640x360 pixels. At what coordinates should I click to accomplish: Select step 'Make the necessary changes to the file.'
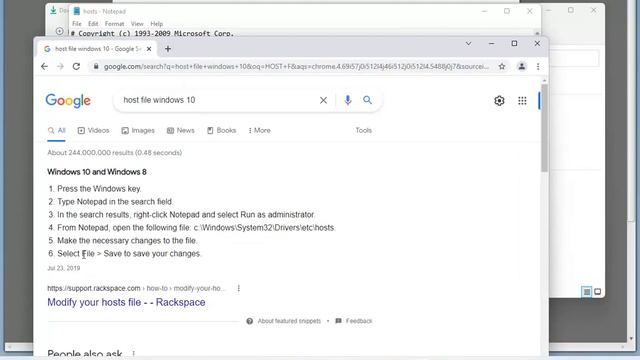[127, 241]
